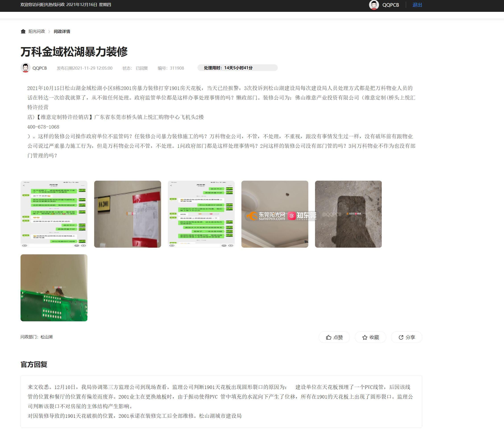The image size is (504, 435).
Task: Click the thumbs-up 点赞 button
Action: (334, 337)
